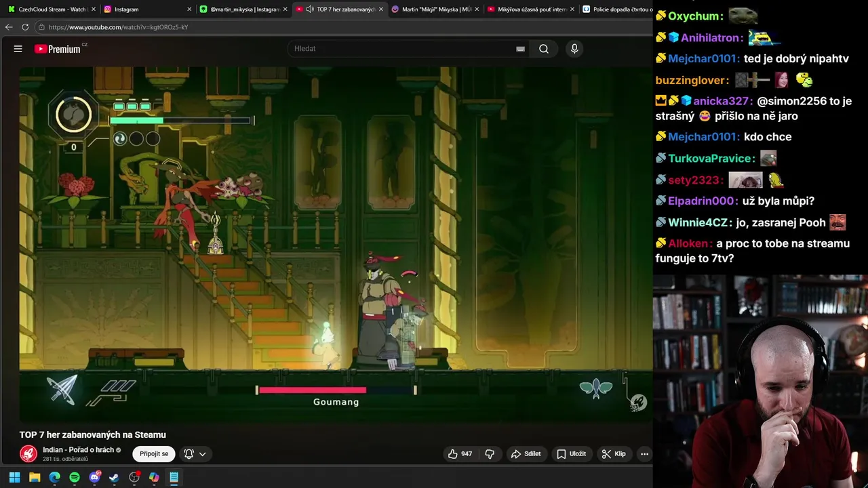Viewport: 868px width, 488px height.
Task: Join channel via Připojit se button
Action: coord(154,454)
